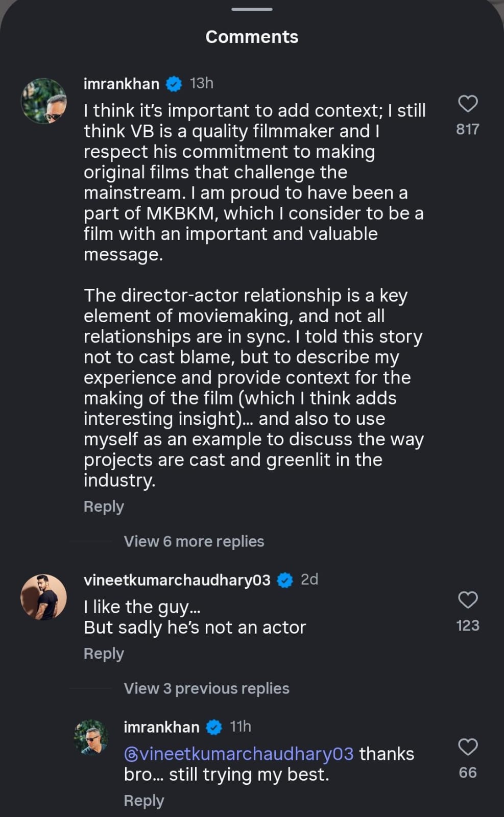The image size is (504, 817).
Task: Click the drag handle above Comments
Action: [x=252, y=9]
